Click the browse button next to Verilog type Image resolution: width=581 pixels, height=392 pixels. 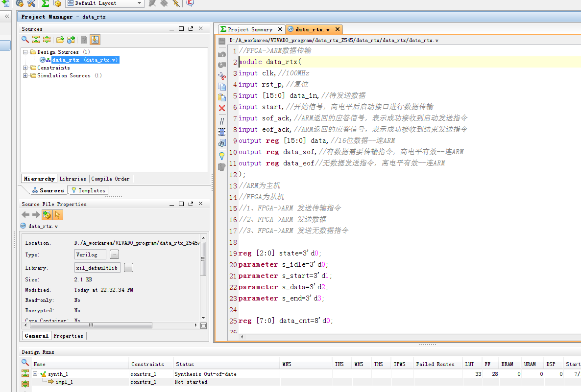[x=114, y=254]
